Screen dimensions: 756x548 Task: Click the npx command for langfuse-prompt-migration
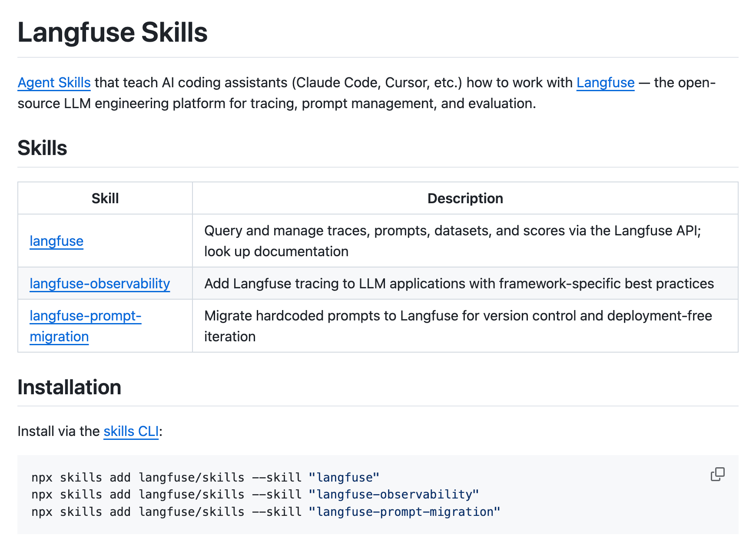point(265,512)
